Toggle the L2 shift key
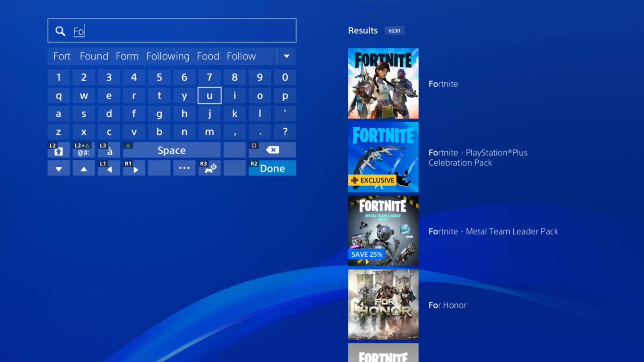This screenshot has height=362, width=644. pyautogui.click(x=58, y=150)
